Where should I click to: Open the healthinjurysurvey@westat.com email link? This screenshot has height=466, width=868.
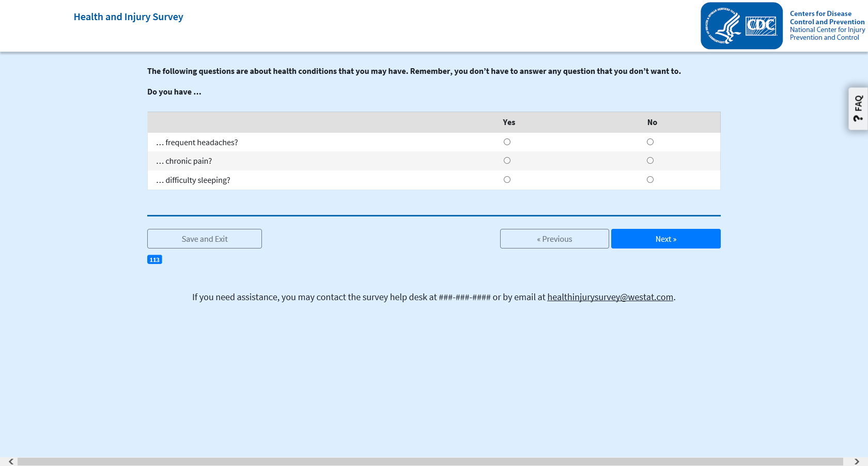pos(610,297)
